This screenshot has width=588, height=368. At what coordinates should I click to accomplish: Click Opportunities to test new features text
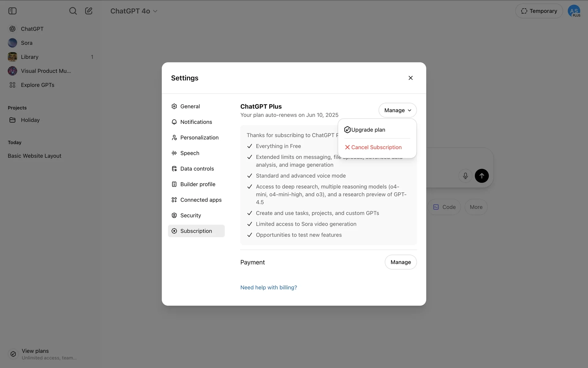[x=299, y=235]
